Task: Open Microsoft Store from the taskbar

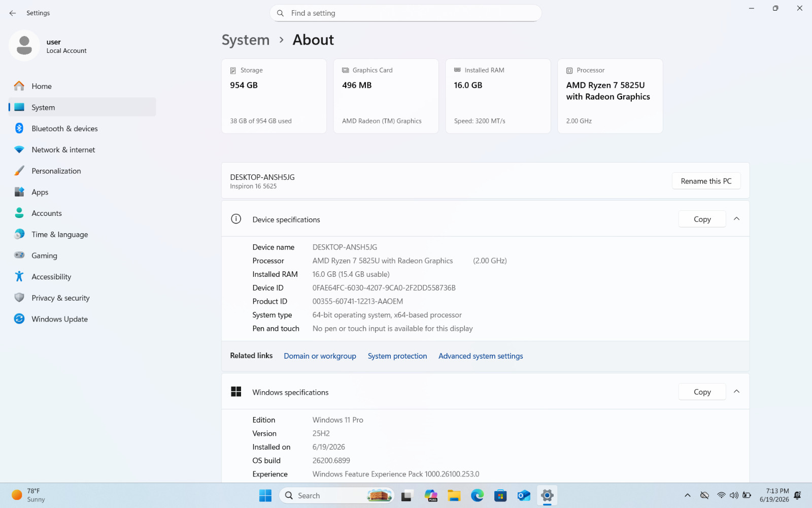Action: [501, 496]
